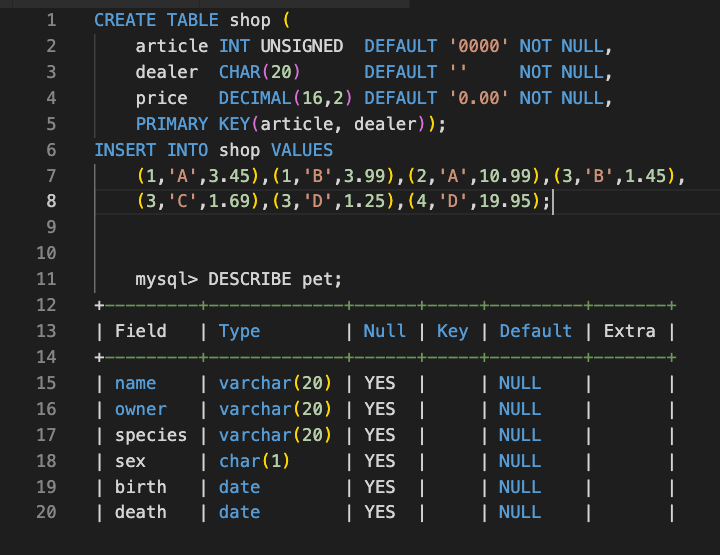Click the Type column header

pos(239,332)
